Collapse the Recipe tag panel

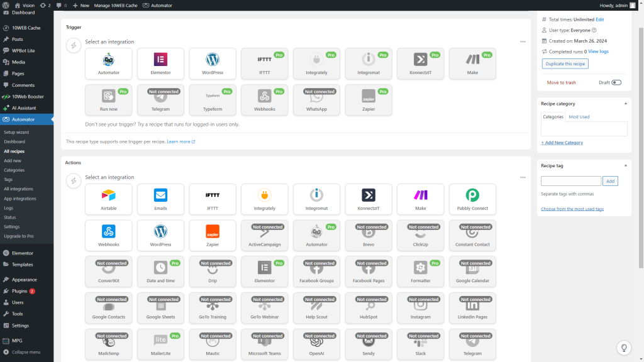click(626, 166)
